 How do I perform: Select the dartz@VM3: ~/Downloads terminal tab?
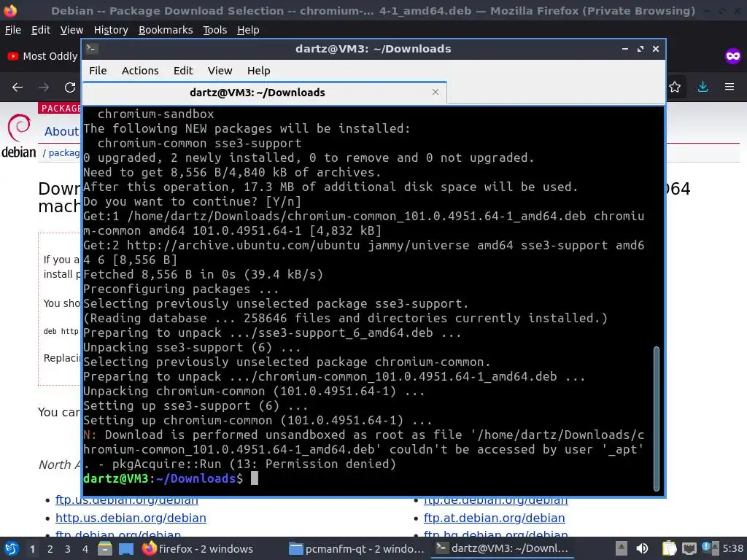pyautogui.click(x=264, y=93)
